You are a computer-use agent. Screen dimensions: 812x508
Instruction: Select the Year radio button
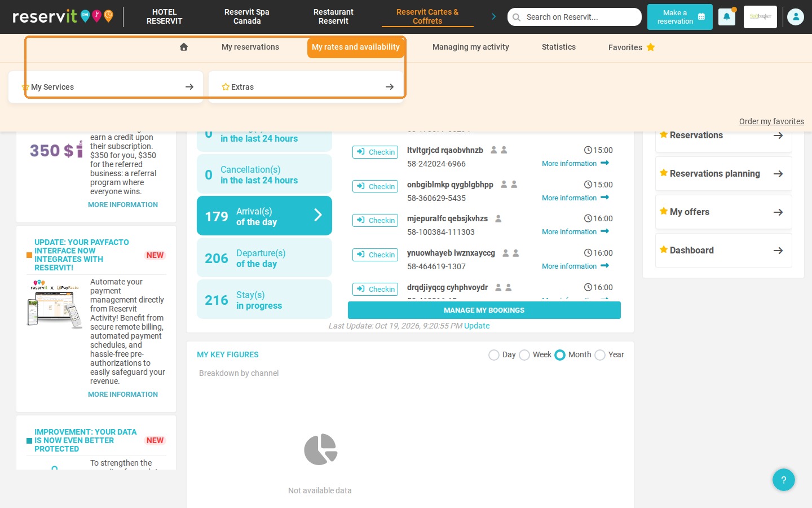(x=600, y=355)
